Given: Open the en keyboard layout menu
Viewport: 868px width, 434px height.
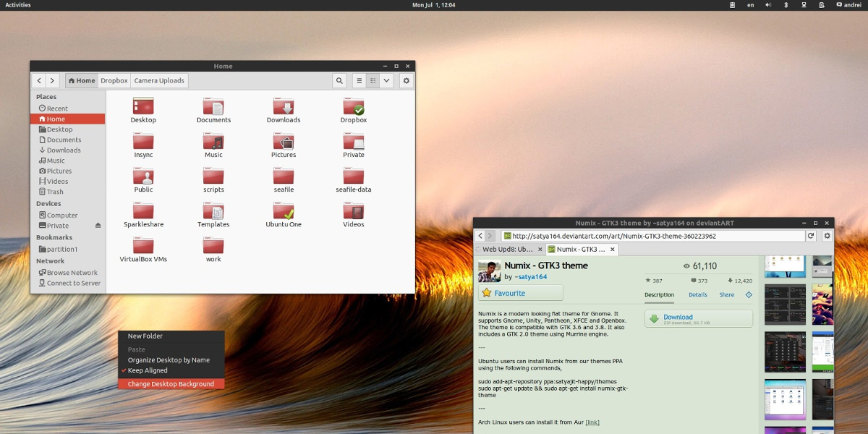Looking at the screenshot, I should coord(750,5).
